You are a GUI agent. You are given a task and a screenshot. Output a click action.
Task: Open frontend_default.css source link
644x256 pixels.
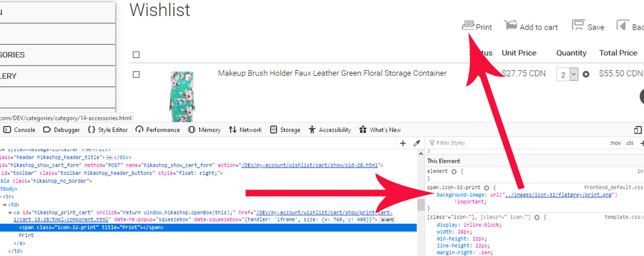614,187
